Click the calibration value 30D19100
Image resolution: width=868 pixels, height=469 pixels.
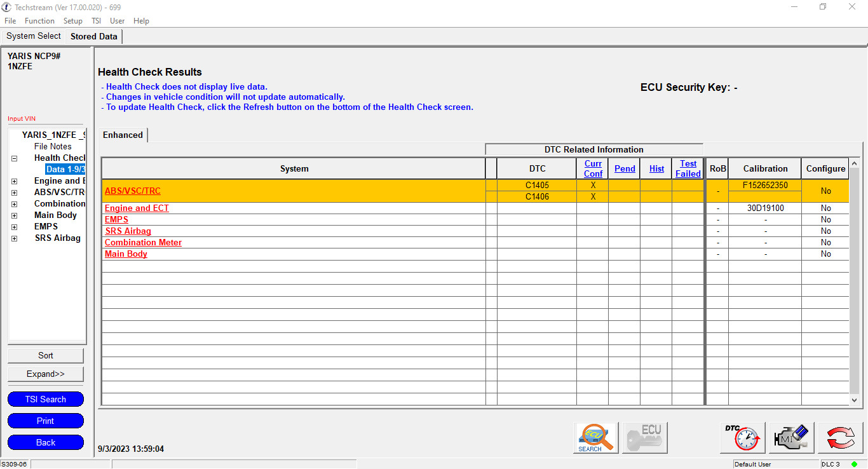[765, 208]
